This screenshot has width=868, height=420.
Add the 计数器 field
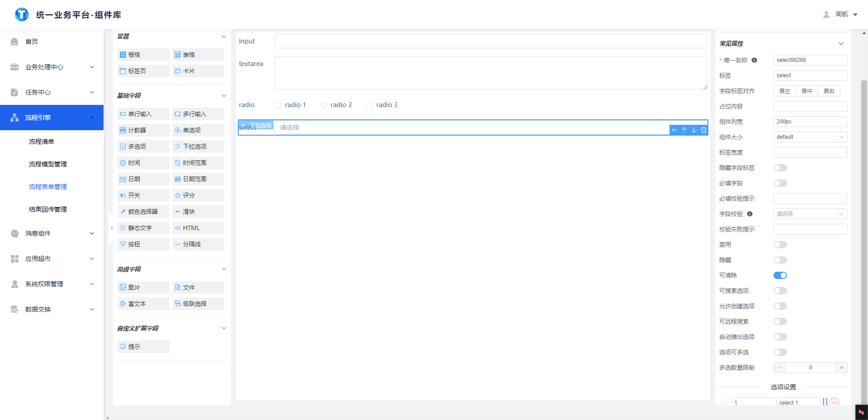(143, 130)
